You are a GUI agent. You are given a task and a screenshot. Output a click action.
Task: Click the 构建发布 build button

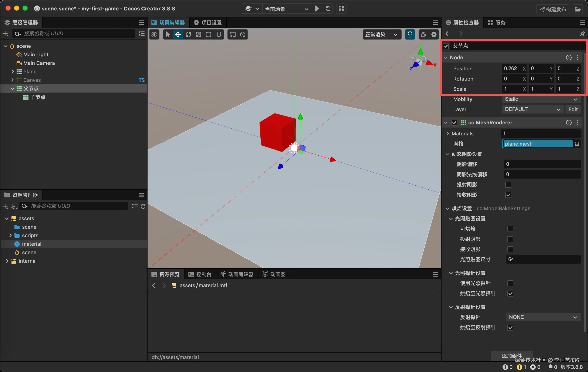pyautogui.click(x=553, y=9)
